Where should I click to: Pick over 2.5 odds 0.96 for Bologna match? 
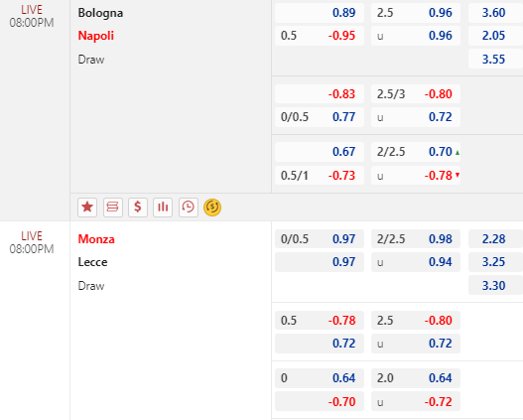(x=416, y=13)
